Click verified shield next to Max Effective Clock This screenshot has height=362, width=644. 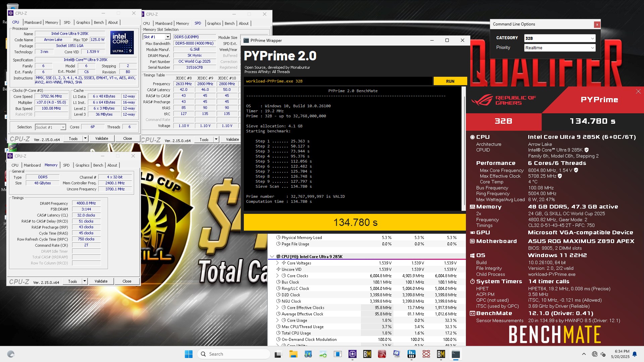pos(560,176)
